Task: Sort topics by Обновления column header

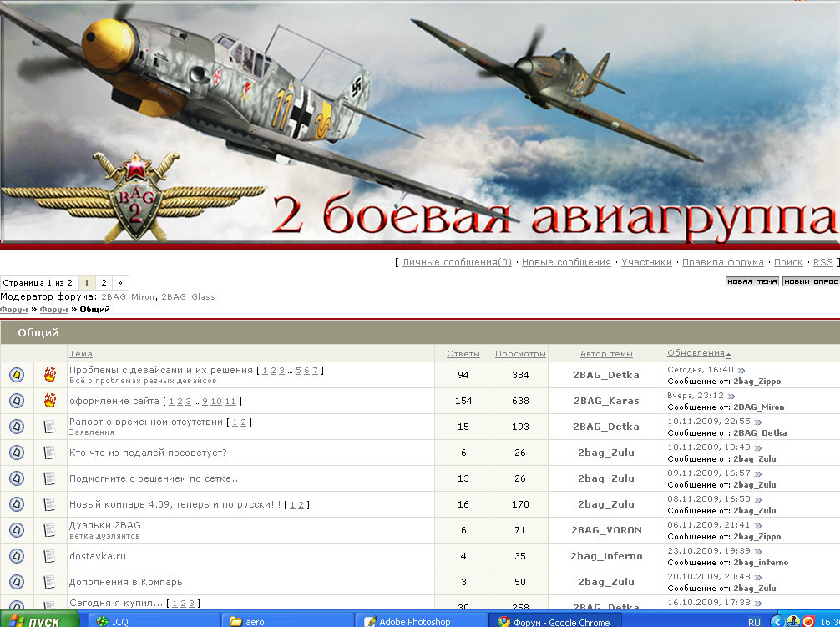Action: pyautogui.click(x=696, y=353)
